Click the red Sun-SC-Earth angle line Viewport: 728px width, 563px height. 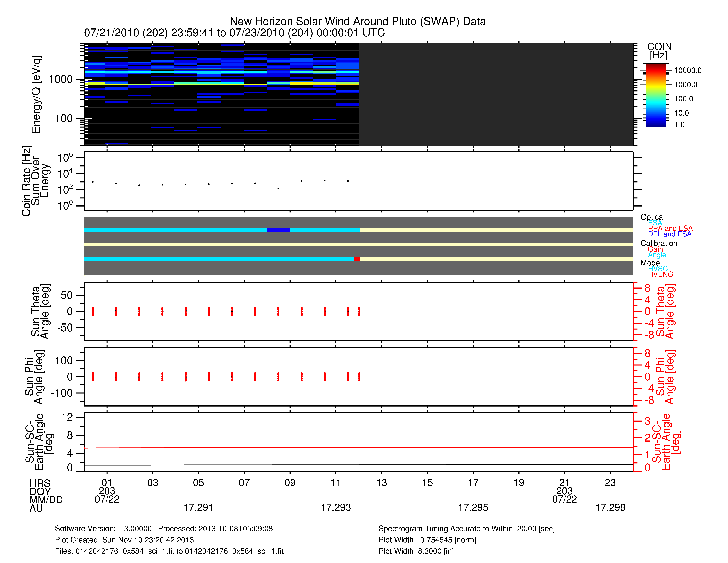pos(333,448)
